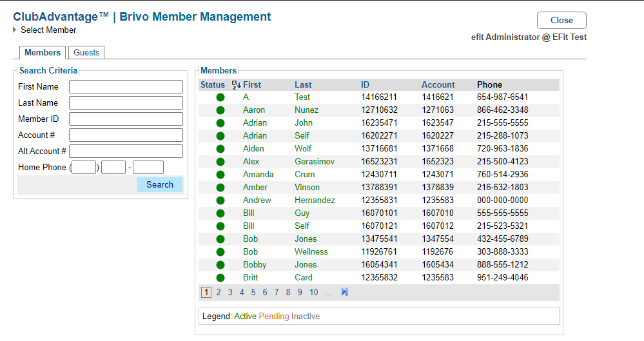
Task: Click account number 1347554
Action: pyautogui.click(x=438, y=239)
